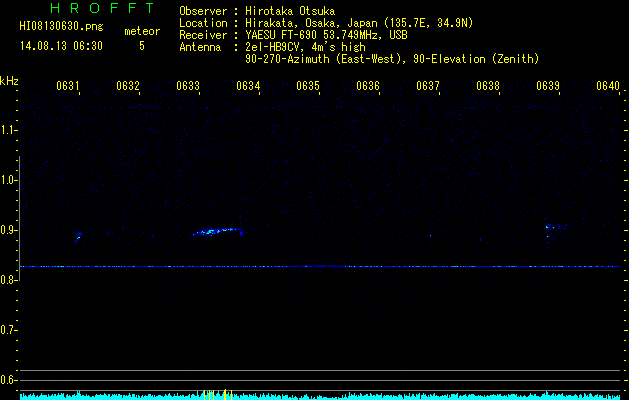Click the gray vertical range bar beside the frequency axis
Image resolution: width=629 pixels, height=400 pixels.
[20, 218]
